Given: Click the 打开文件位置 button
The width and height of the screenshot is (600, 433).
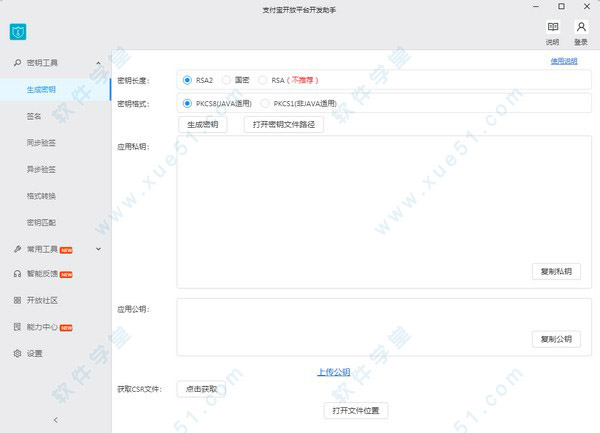Looking at the screenshot, I should pyautogui.click(x=356, y=411).
